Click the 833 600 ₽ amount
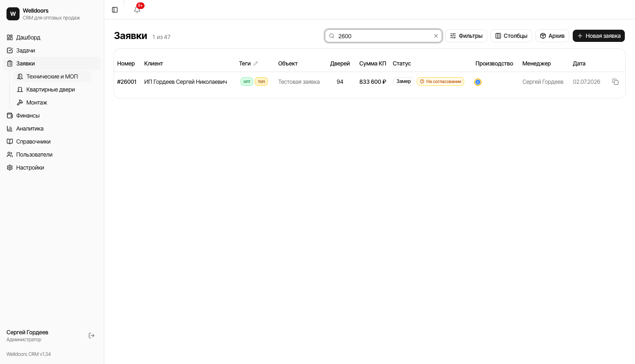The width and height of the screenshot is (635, 364). click(372, 82)
